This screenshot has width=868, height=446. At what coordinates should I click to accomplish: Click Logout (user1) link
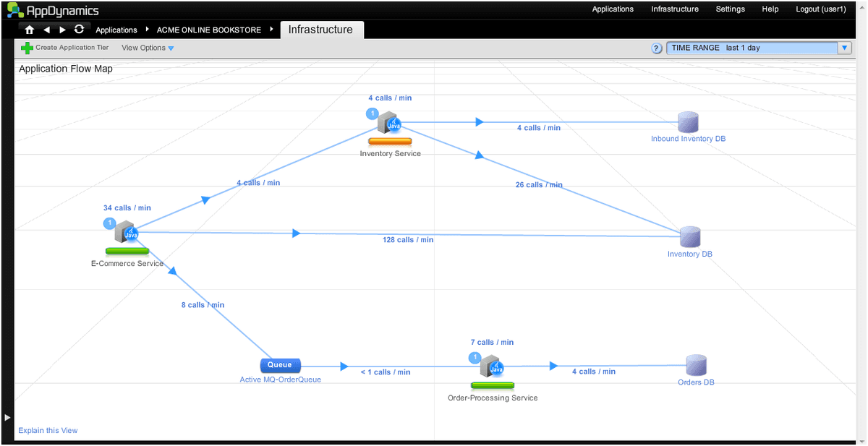(820, 9)
